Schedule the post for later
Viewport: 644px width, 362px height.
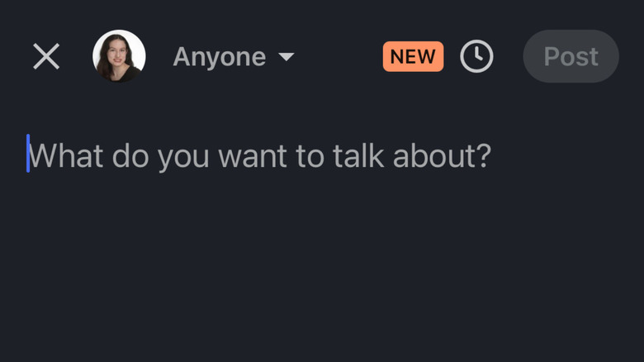476,57
